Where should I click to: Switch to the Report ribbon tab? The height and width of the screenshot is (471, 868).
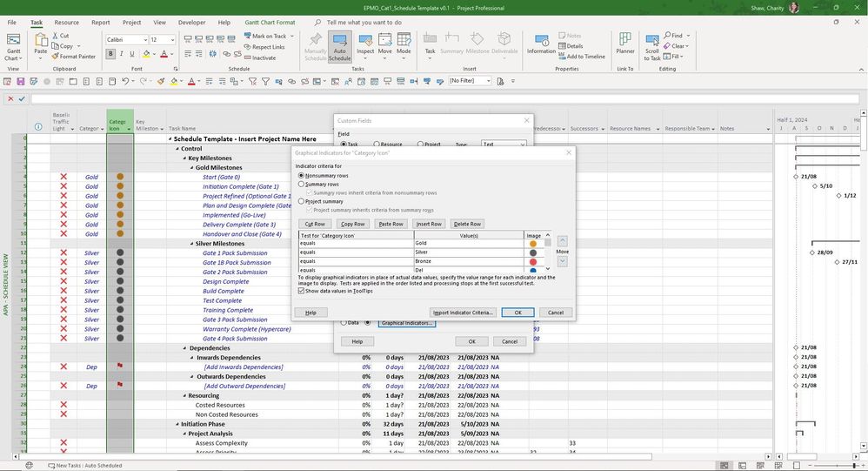click(100, 23)
